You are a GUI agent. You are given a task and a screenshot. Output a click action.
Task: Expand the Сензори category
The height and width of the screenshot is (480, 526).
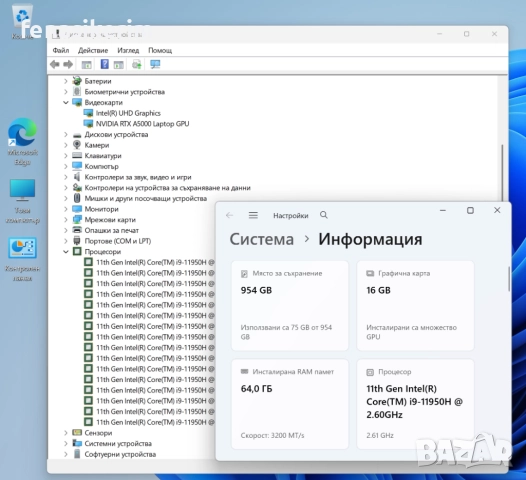click(66, 433)
